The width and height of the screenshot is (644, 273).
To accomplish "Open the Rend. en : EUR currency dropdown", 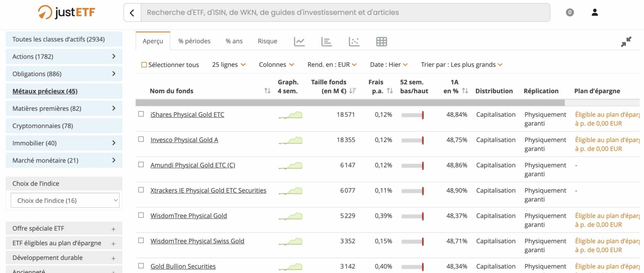I will pos(332,65).
